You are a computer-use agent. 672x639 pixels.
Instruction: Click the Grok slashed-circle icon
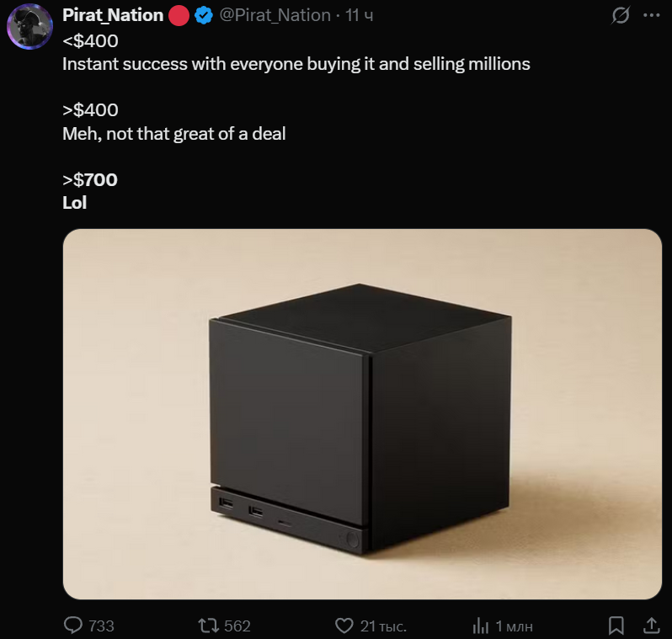(x=621, y=15)
